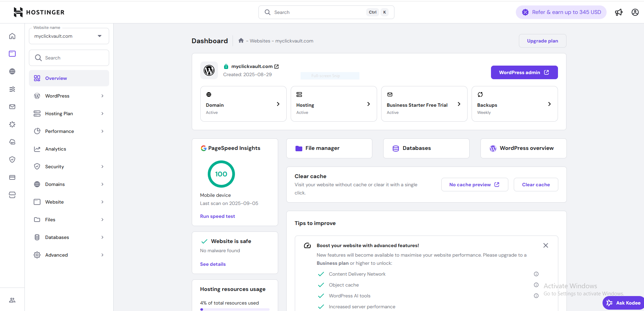Screen dimensions: 644x311
Task: Open the user profile account icon
Action: [x=635, y=12]
